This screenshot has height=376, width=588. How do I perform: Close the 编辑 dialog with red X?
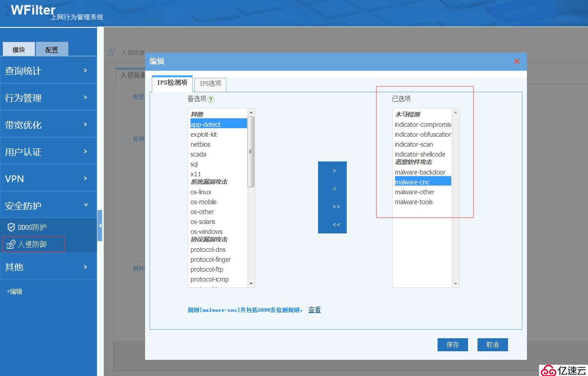[517, 61]
